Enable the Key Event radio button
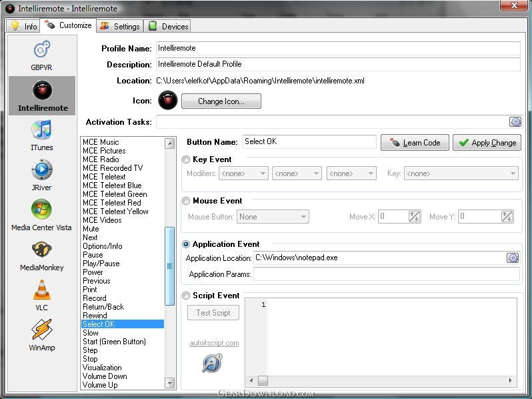Image resolution: width=532 pixels, height=399 pixels. point(186,159)
